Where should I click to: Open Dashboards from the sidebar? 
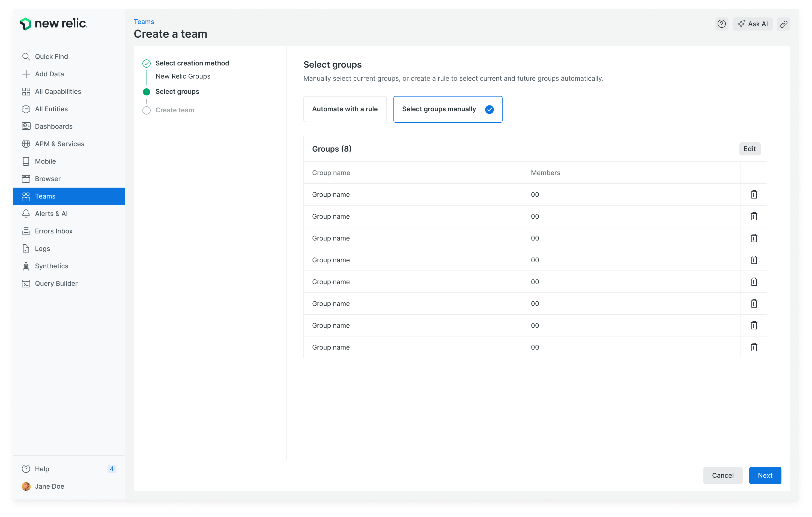tap(53, 126)
